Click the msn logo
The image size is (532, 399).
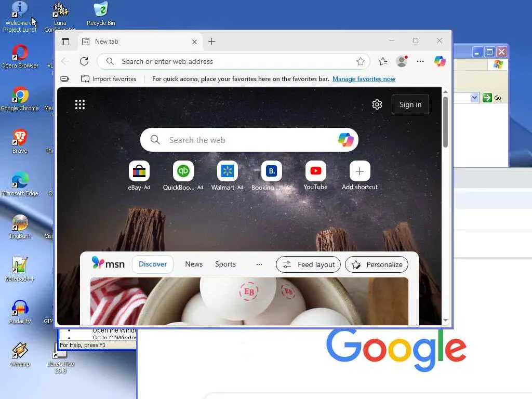108,263
